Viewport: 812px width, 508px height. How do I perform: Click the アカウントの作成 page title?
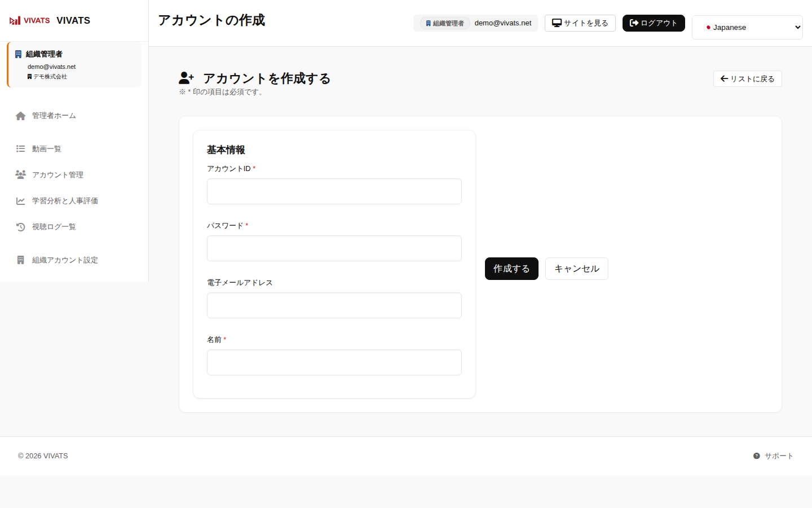(211, 20)
